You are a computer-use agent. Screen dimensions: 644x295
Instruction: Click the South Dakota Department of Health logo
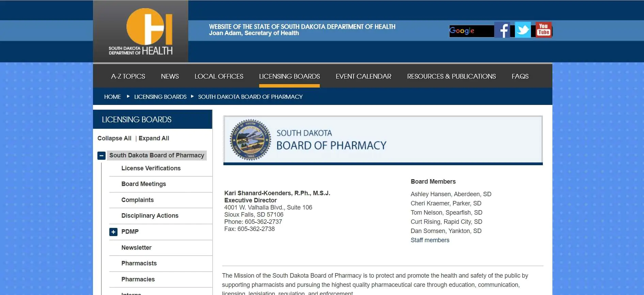pyautogui.click(x=141, y=31)
